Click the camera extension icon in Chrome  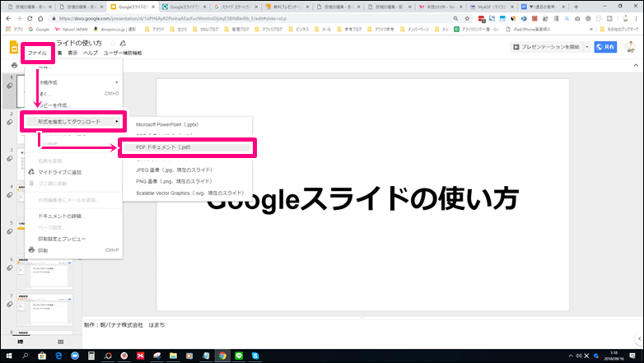[577, 18]
